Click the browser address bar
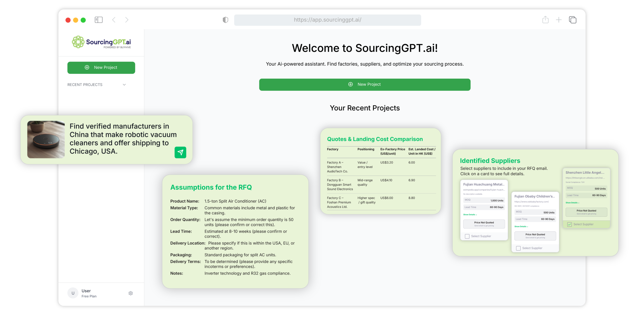The width and height of the screenshot is (644, 316). click(327, 20)
